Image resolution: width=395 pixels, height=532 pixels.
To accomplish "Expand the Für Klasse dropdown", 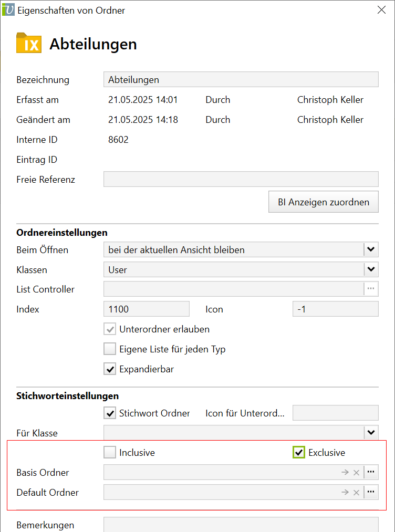I will 371,433.
